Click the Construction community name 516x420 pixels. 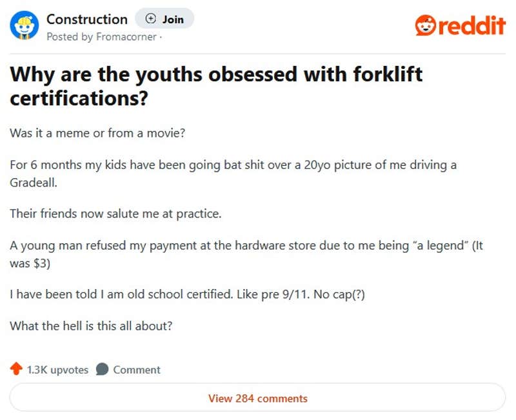[x=86, y=19]
